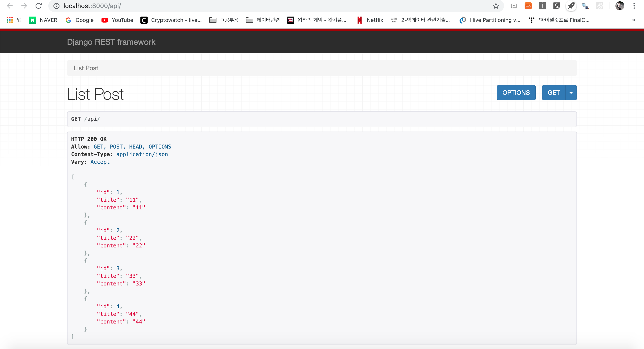Open the YouTube bookmark
644x349 pixels.
pyautogui.click(x=117, y=20)
